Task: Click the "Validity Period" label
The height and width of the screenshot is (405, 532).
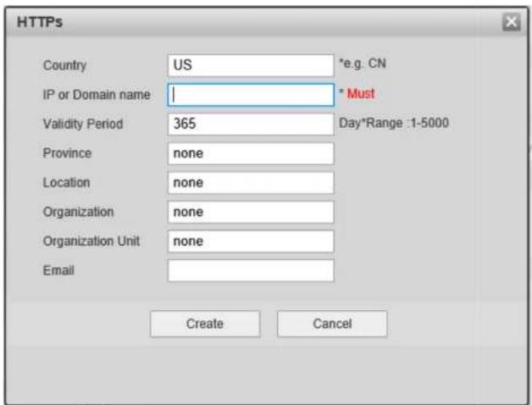Action: [83, 124]
